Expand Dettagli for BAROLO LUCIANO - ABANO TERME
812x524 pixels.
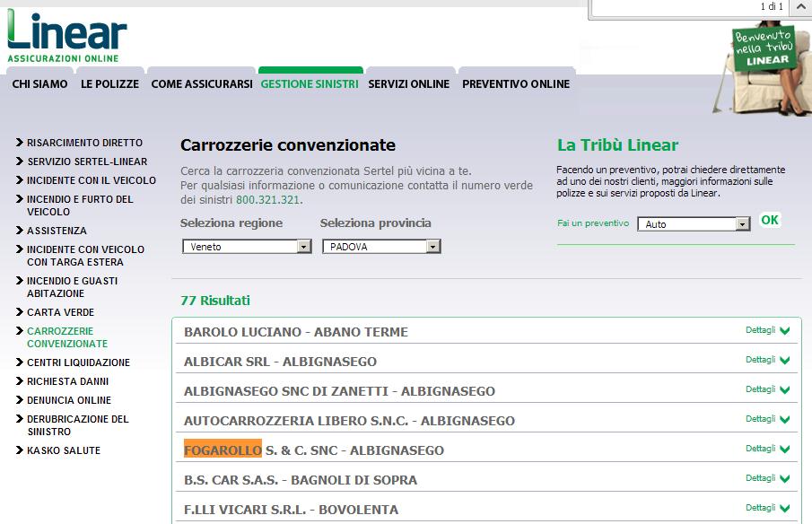[767, 330]
